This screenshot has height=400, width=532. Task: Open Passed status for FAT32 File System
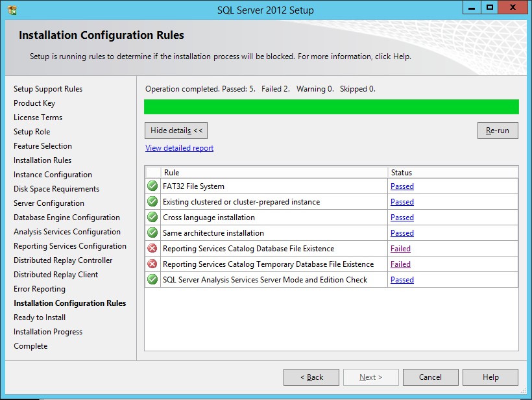(402, 186)
